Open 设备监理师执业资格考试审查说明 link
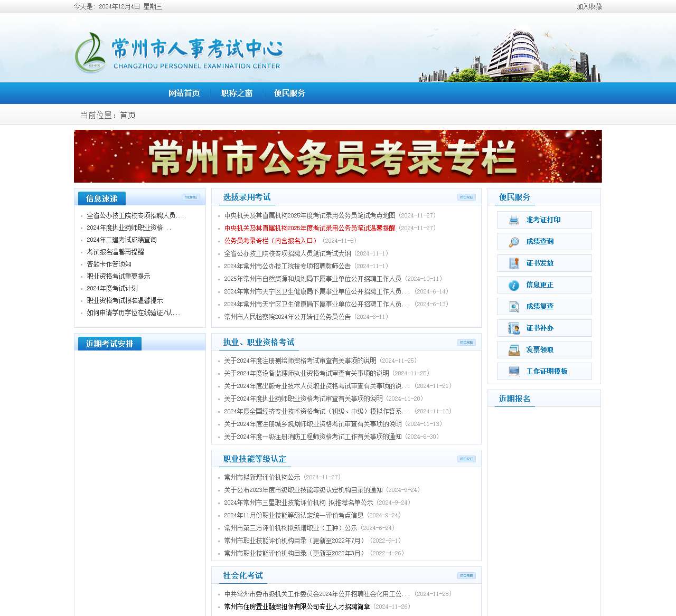The image size is (676, 616). coord(306,373)
